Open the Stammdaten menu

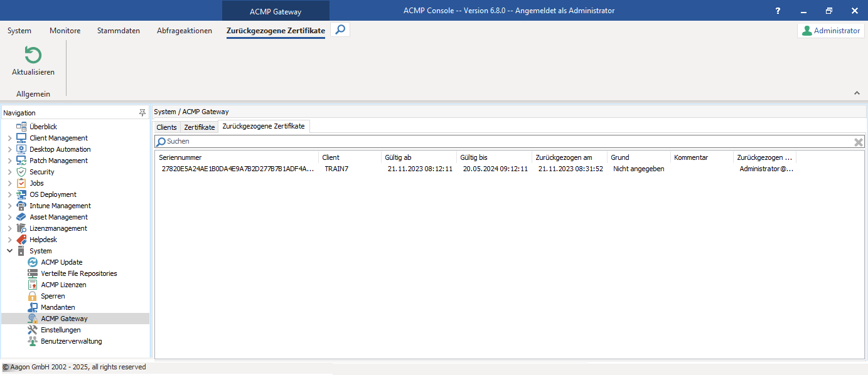[118, 30]
